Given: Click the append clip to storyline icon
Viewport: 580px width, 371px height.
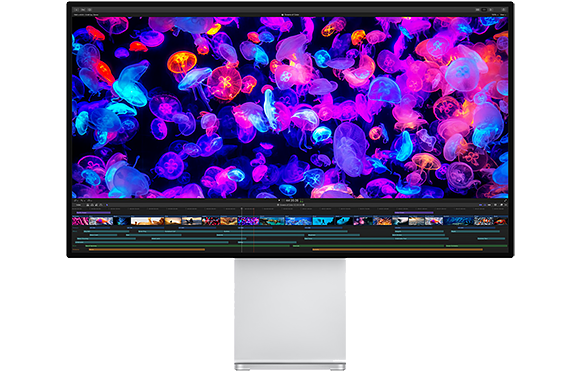Looking at the screenshot, I should coord(96,205).
